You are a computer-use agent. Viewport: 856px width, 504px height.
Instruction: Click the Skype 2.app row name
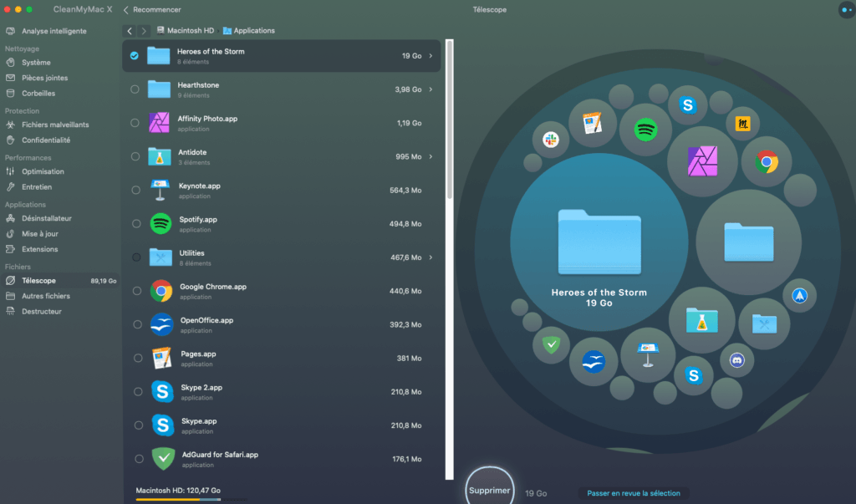(201, 388)
